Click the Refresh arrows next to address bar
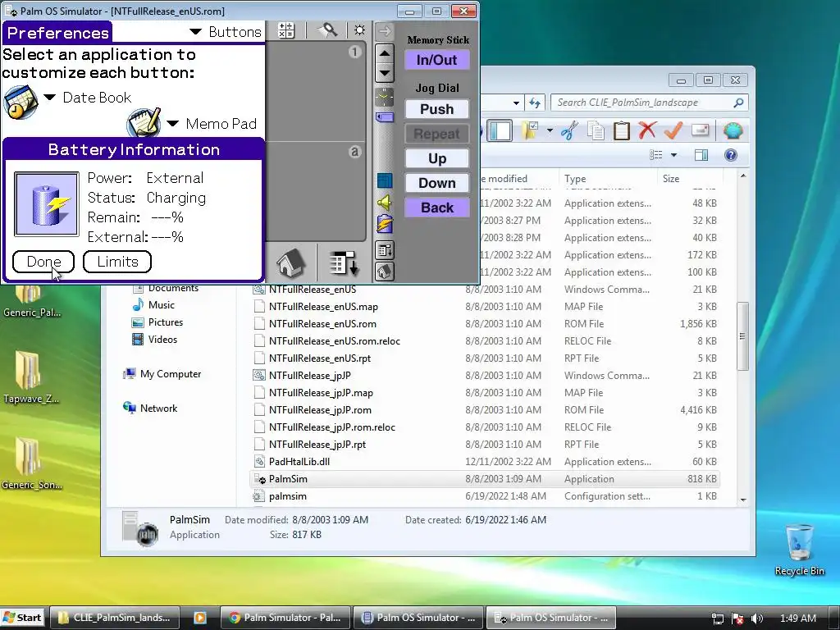This screenshot has width=840, height=630. (534, 103)
